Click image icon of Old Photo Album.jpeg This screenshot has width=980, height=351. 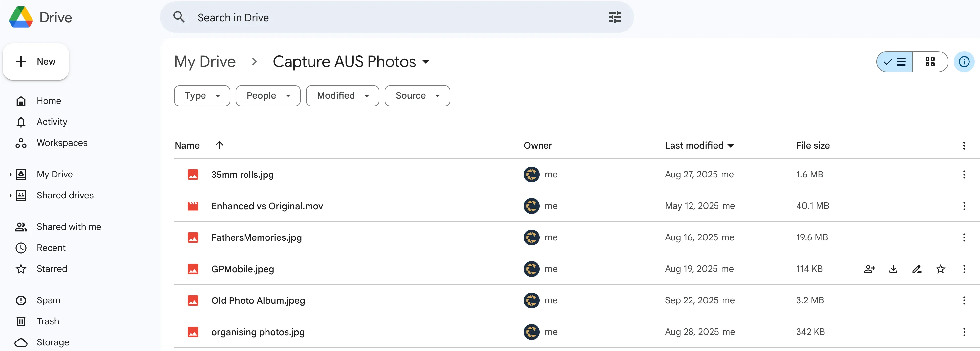click(193, 300)
